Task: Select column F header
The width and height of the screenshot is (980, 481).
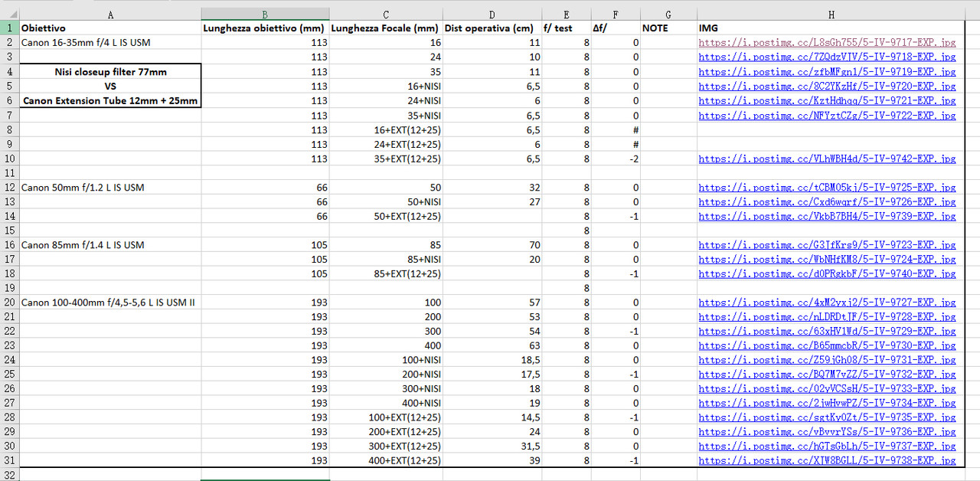Action: coord(616,15)
